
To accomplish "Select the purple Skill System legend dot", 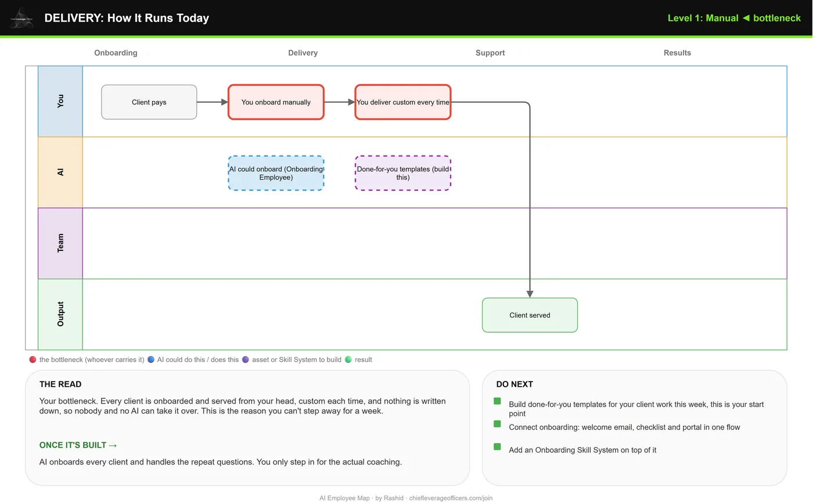I will point(246,359).
